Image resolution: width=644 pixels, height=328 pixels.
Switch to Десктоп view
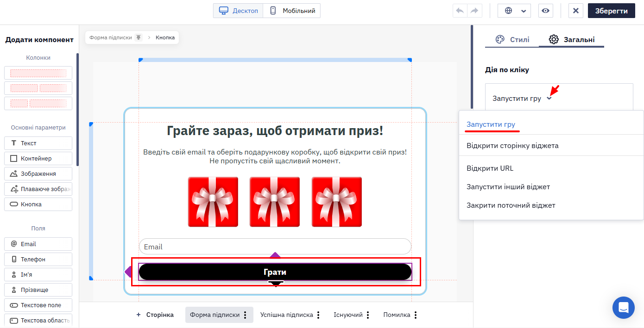click(x=238, y=11)
